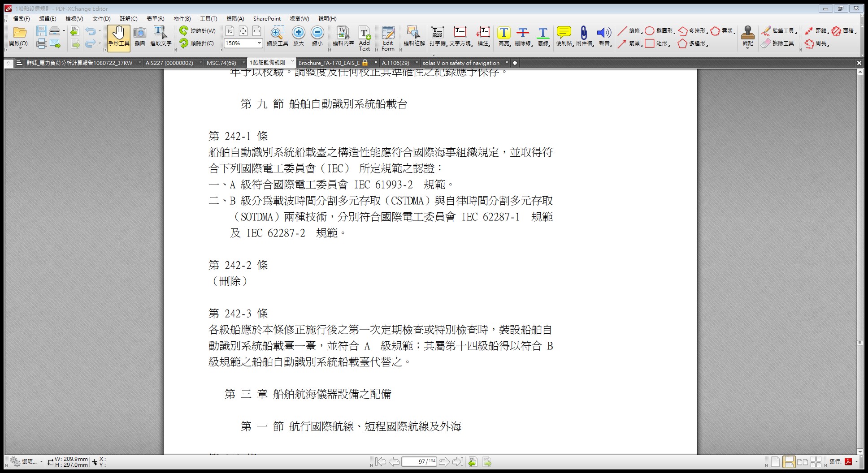The width and height of the screenshot is (868, 473).
Task: Expand the Open (開啟) button dropdown arrow
Action: coord(20,48)
